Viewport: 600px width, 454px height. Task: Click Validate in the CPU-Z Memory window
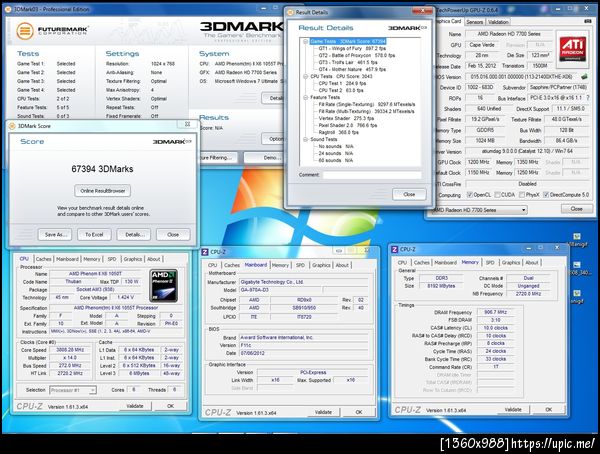[x=513, y=410]
